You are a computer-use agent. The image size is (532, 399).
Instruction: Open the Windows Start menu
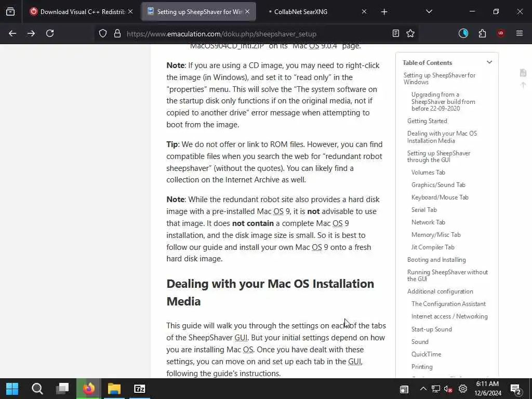tap(12, 389)
